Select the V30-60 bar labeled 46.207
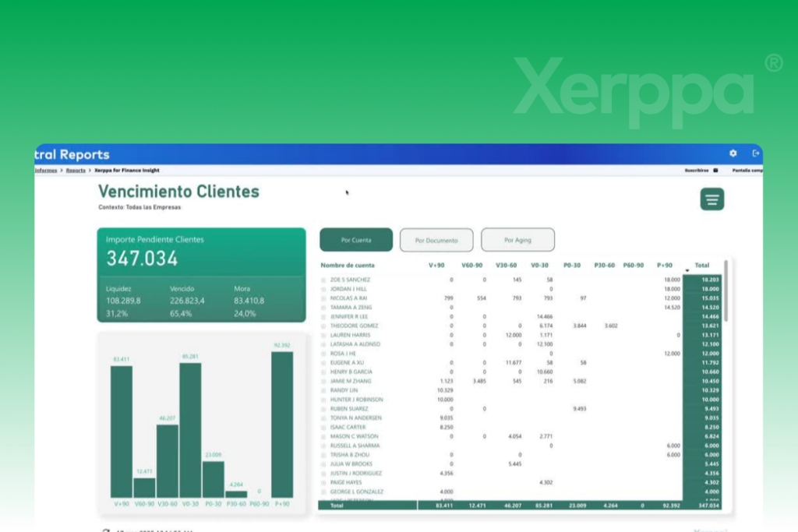Viewport: 798px width, 532px height. 167,461
